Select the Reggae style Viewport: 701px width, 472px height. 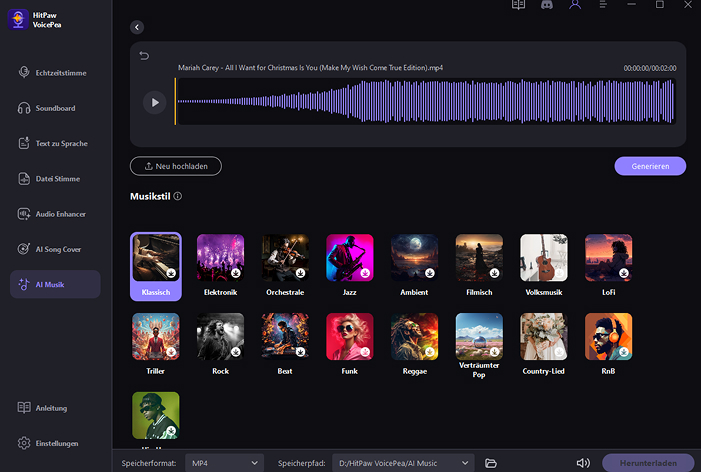tap(414, 344)
